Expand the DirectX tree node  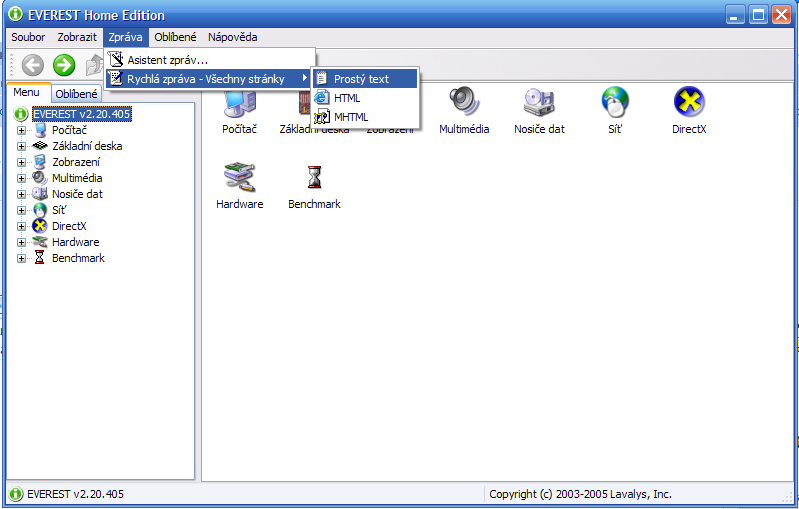[x=21, y=226]
